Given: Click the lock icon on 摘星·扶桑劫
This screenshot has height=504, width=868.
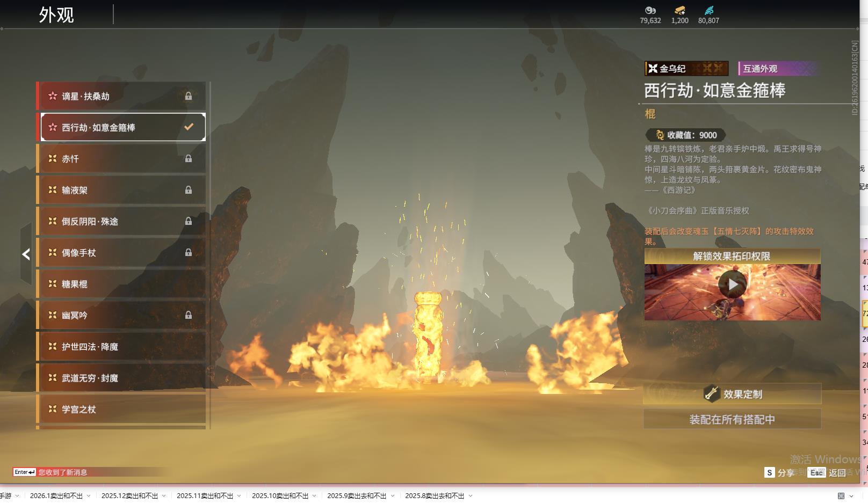Looking at the screenshot, I should (x=189, y=96).
